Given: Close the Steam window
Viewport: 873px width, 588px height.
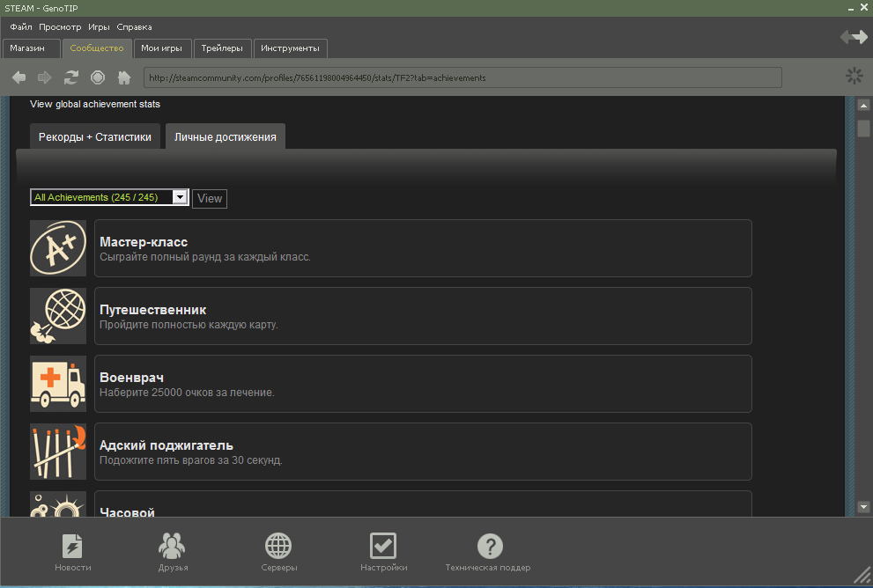Looking at the screenshot, I should (864, 7).
